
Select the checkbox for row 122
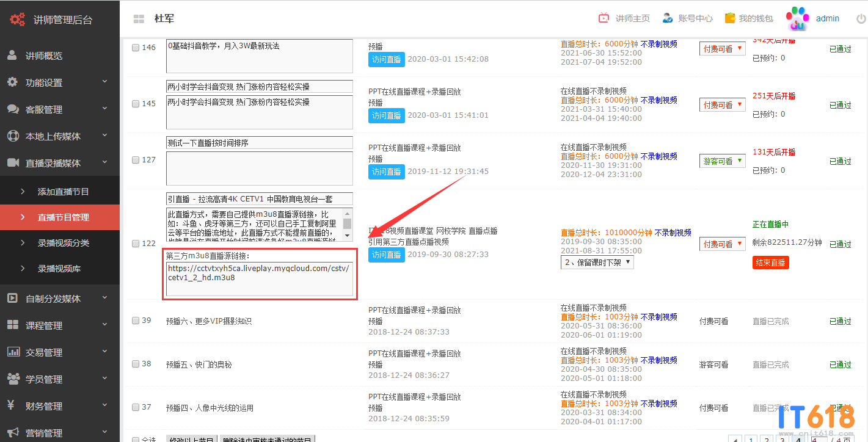tap(136, 244)
